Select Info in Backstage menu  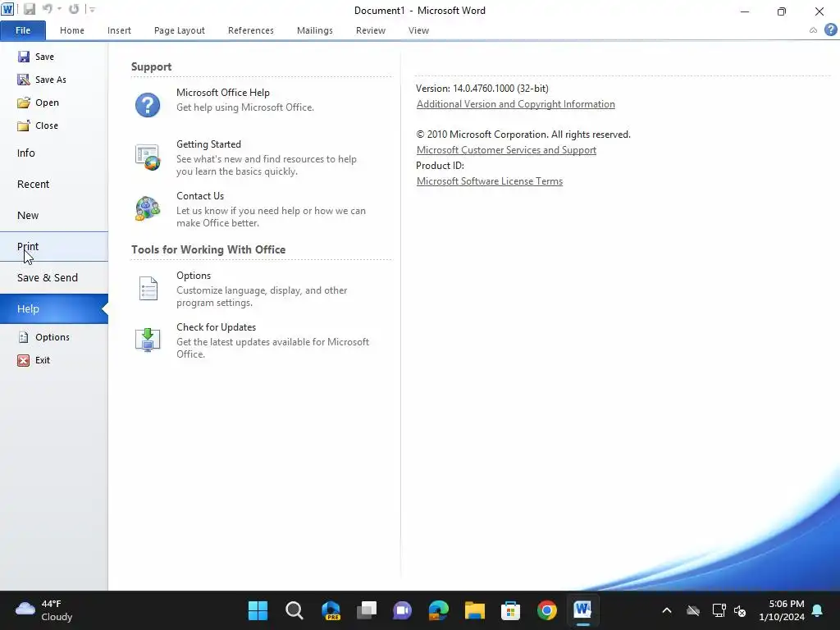tap(54, 153)
